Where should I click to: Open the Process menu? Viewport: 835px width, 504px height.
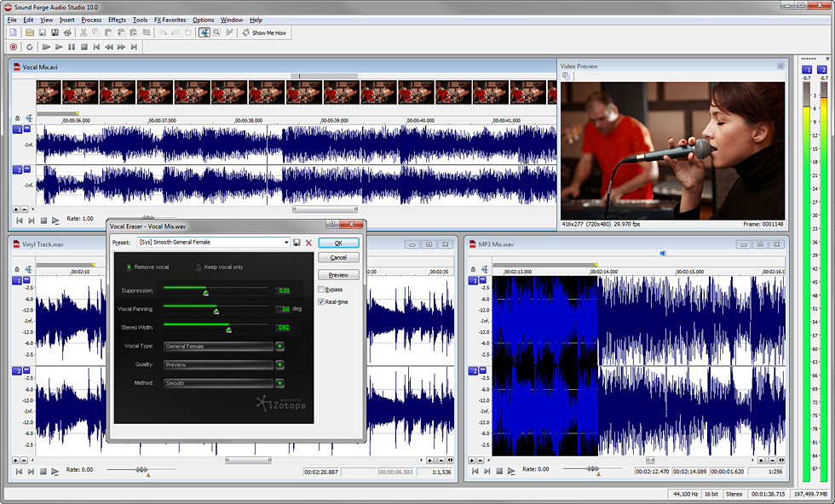[91, 20]
